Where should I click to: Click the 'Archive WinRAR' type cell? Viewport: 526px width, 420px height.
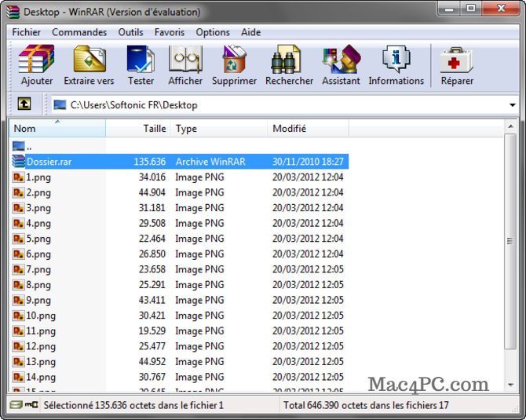(x=210, y=162)
